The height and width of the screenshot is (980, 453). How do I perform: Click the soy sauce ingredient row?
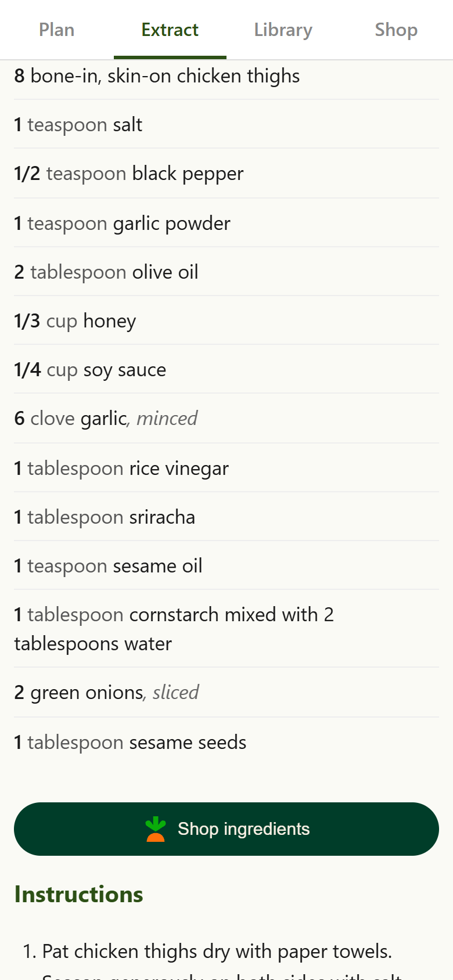91,370
